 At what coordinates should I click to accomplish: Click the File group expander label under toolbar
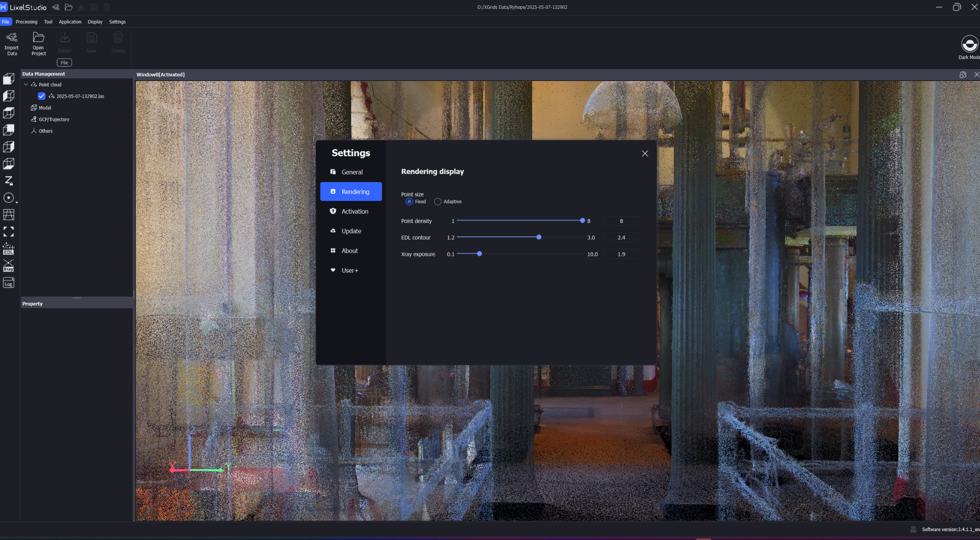tap(64, 62)
